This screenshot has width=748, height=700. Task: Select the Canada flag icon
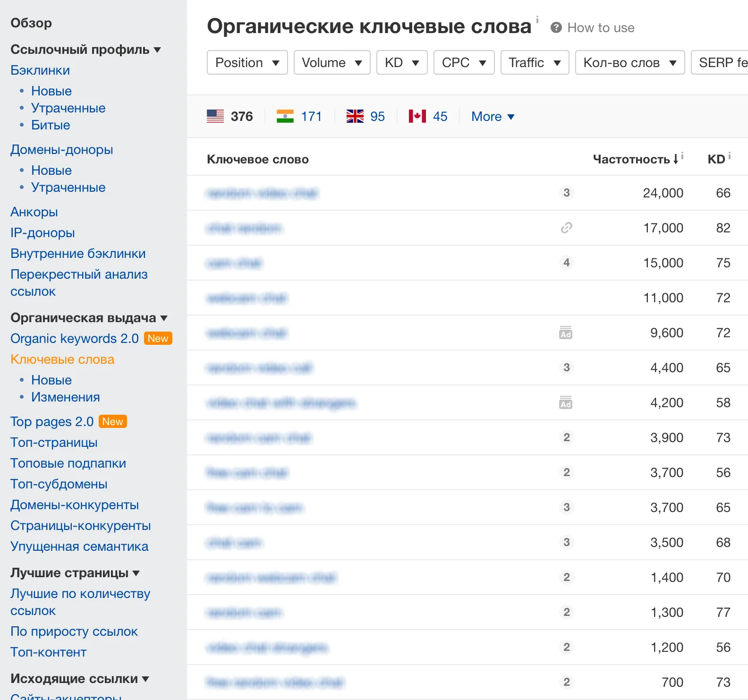(x=417, y=116)
